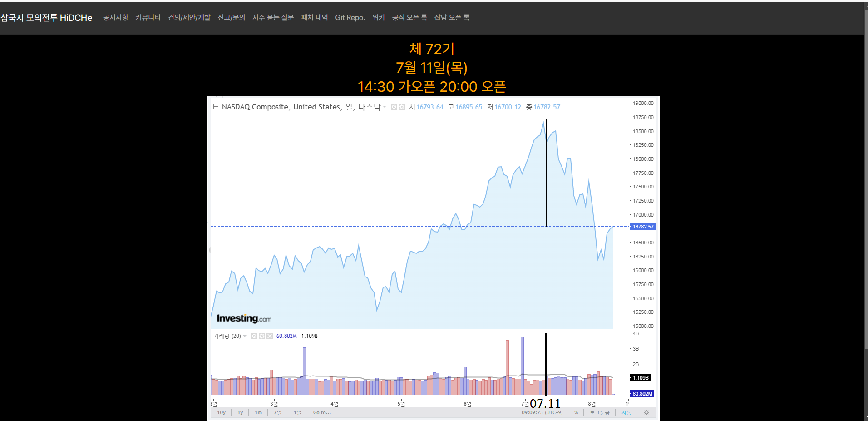The image size is (868, 421).
Task: Click the 체 72기 heading text
Action: pyautogui.click(x=432, y=49)
